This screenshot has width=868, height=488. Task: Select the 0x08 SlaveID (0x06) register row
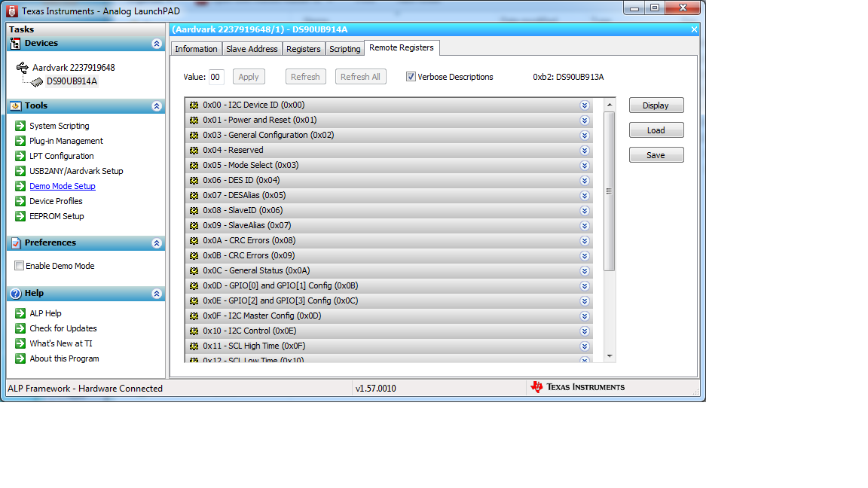389,210
